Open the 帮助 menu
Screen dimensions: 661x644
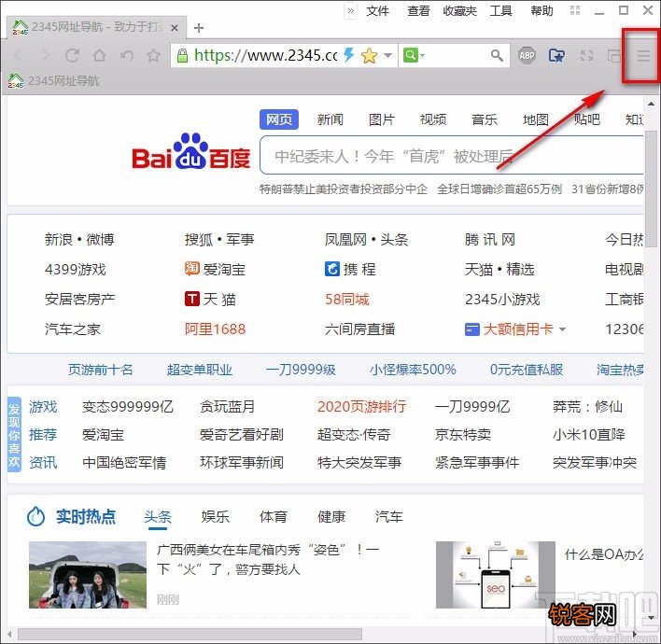click(541, 10)
